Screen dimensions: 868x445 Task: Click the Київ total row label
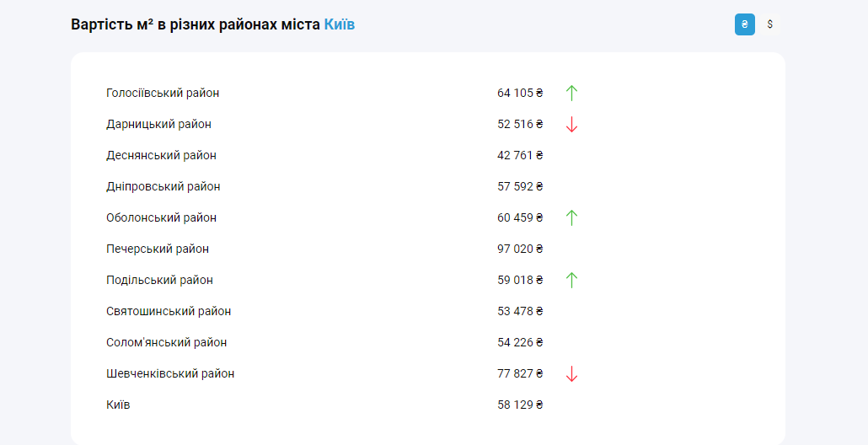[x=118, y=405]
